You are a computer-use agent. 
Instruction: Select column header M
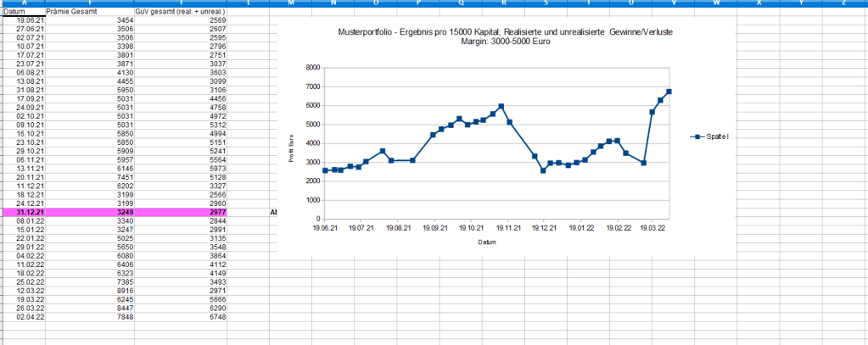[x=290, y=3]
